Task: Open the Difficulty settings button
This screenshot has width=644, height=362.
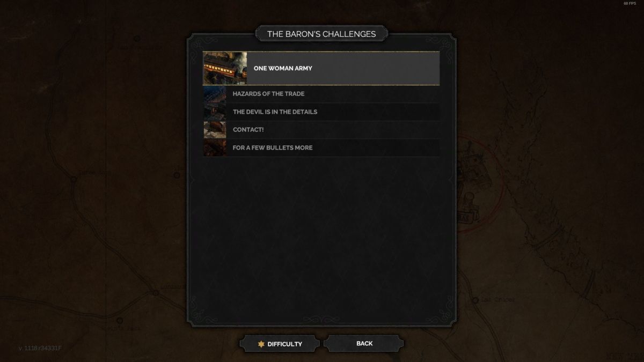Action: (x=280, y=344)
